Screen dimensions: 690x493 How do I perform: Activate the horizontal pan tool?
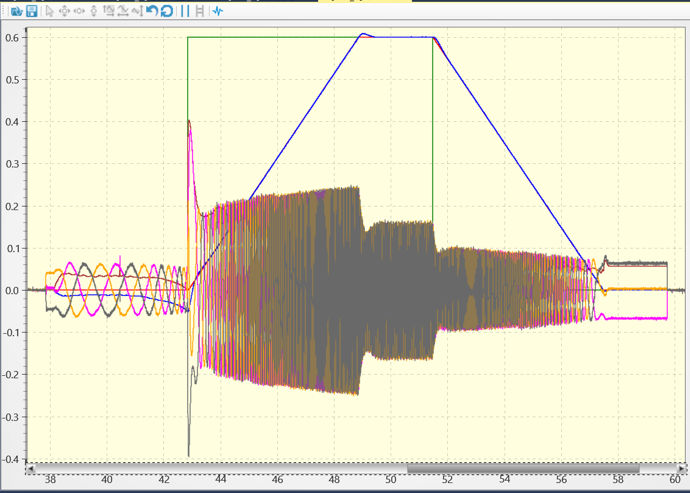point(79,11)
